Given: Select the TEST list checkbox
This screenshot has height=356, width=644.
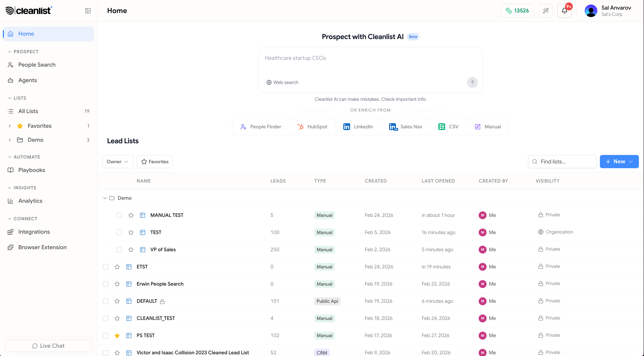Looking at the screenshot, I should point(119,232).
